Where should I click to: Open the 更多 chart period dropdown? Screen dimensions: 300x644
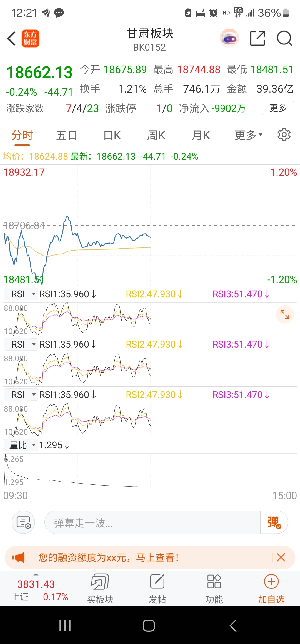(248, 135)
